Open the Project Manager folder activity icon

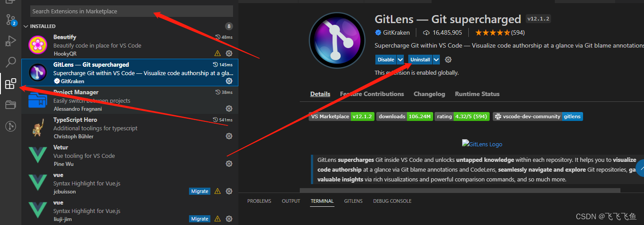click(10, 105)
